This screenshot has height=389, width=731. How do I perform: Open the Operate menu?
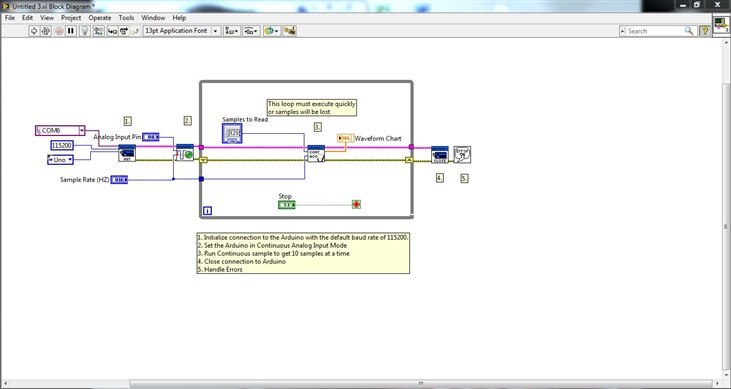100,18
